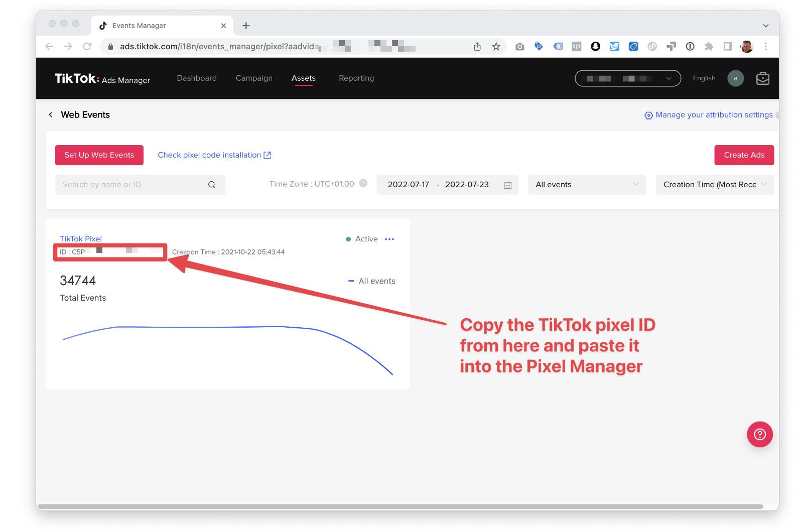
Task: Open the TikTok Pixel link
Action: (81, 239)
